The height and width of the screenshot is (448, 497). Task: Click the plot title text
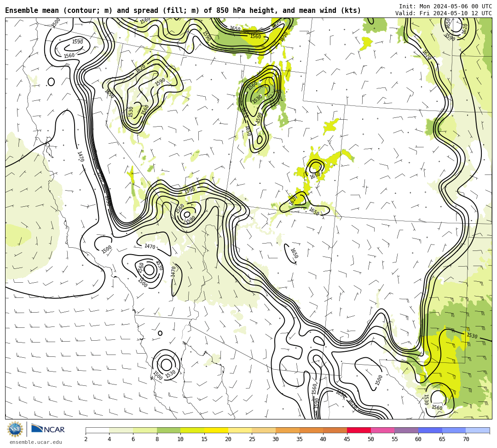tap(183, 11)
